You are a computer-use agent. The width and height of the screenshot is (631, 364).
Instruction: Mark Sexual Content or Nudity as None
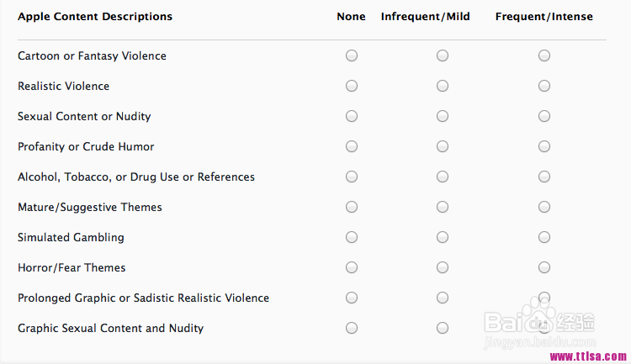(352, 116)
